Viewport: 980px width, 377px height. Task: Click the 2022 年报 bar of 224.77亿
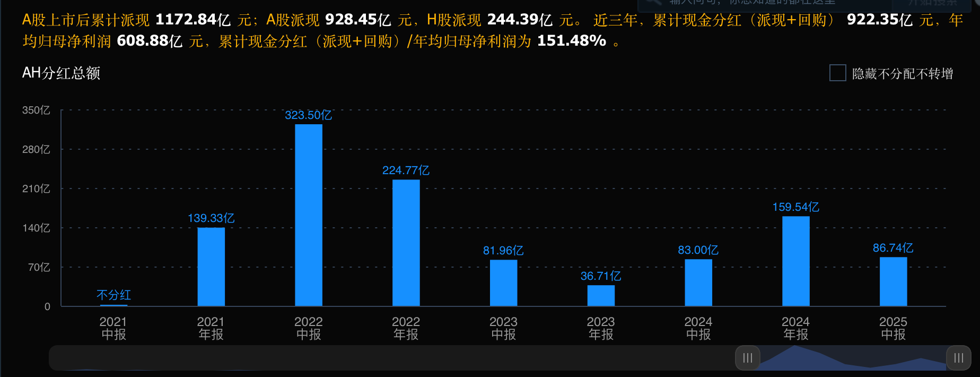(x=406, y=243)
